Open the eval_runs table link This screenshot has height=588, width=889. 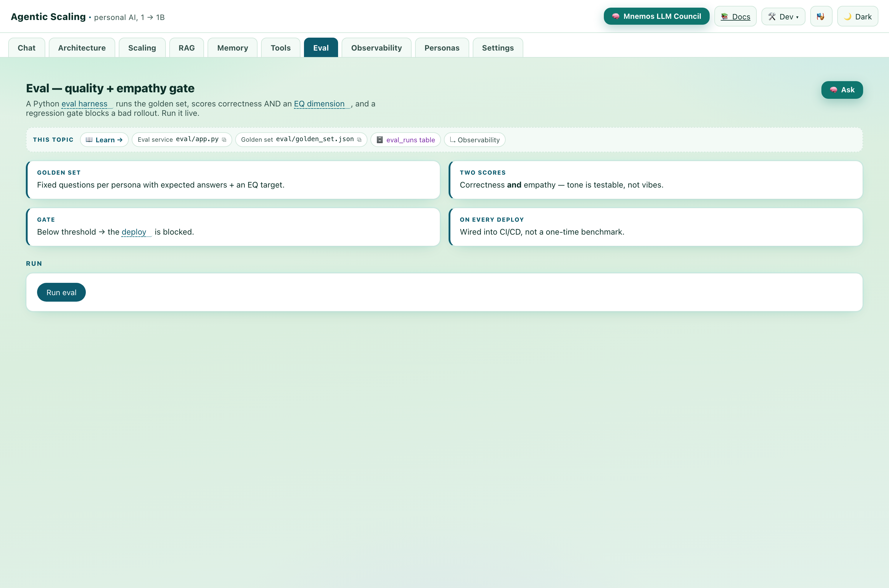406,140
